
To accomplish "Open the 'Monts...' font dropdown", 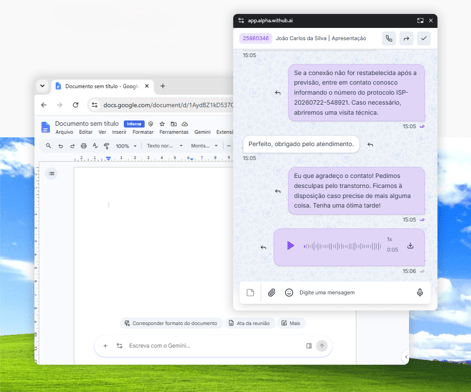I will (204, 146).
